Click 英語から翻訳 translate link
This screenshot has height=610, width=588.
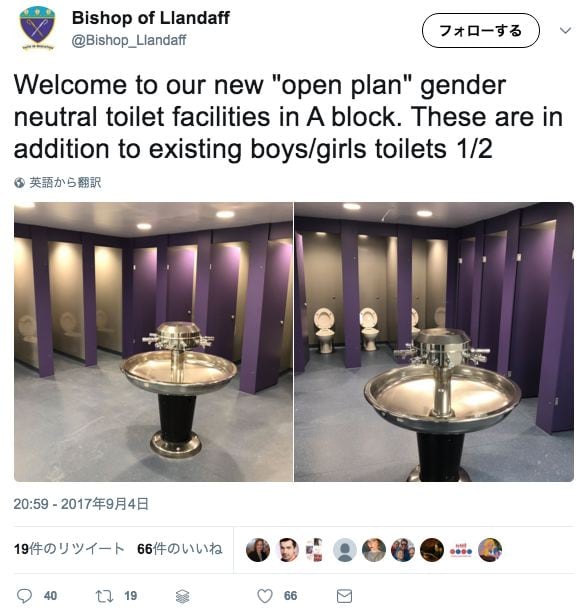pos(65,182)
